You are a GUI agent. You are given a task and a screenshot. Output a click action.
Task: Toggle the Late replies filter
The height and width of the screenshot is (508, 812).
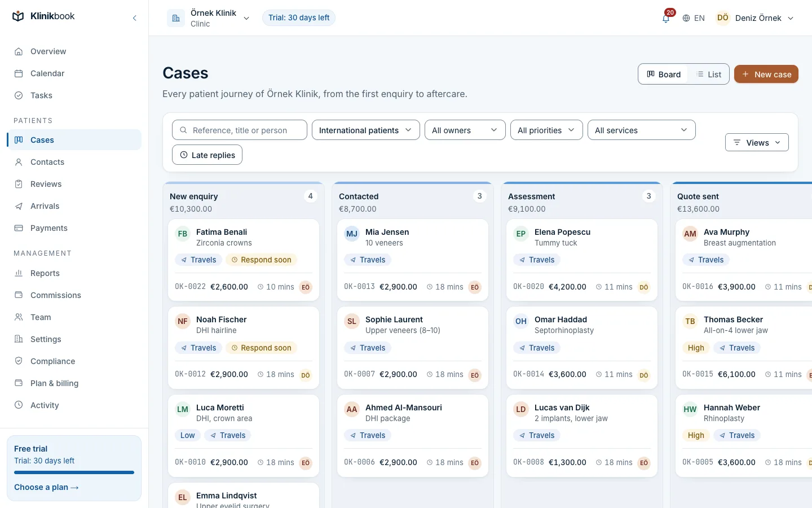tap(207, 155)
